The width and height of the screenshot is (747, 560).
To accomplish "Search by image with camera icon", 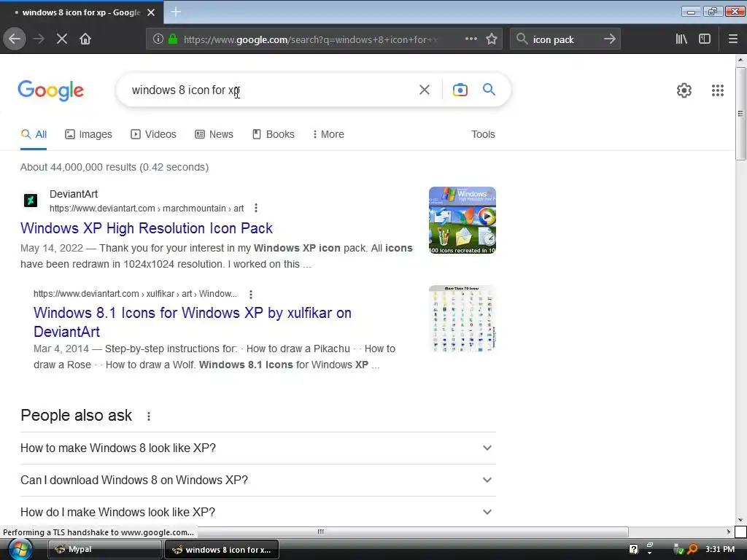I will 460,90.
